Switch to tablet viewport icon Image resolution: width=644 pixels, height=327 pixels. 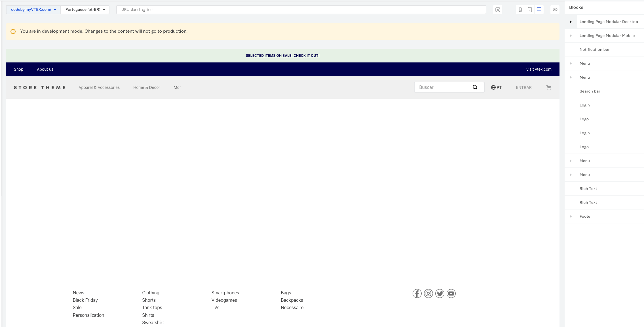coord(529,10)
